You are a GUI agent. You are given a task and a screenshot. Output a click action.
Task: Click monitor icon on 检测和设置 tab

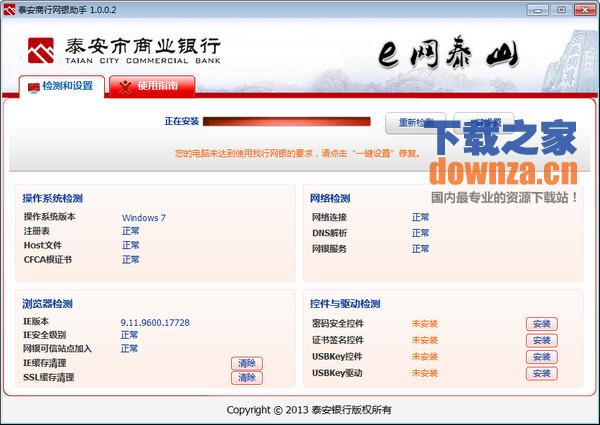tap(34, 88)
